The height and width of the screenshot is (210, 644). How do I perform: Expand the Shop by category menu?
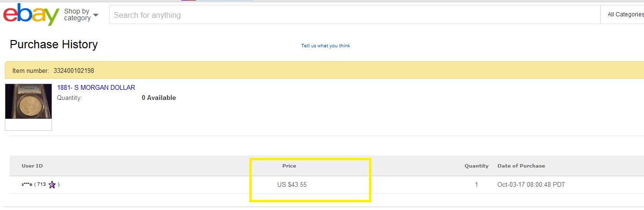click(x=81, y=14)
